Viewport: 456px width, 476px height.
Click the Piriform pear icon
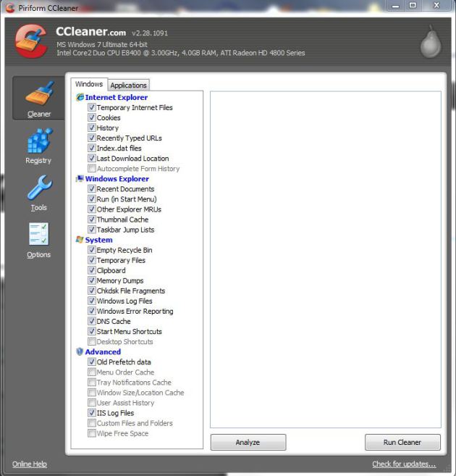[x=430, y=44]
